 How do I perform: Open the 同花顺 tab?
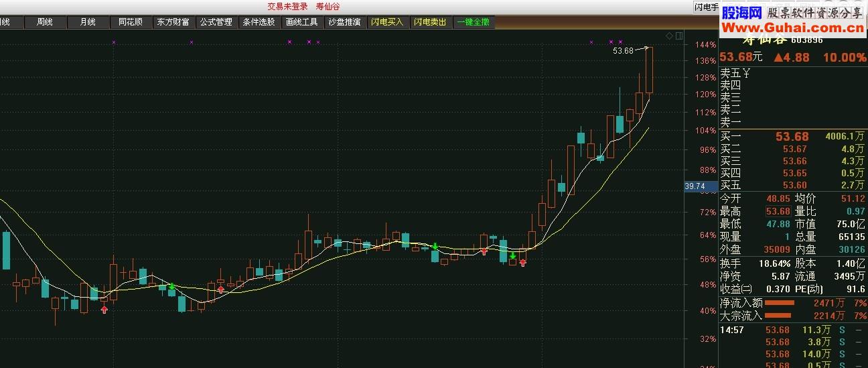click(131, 22)
